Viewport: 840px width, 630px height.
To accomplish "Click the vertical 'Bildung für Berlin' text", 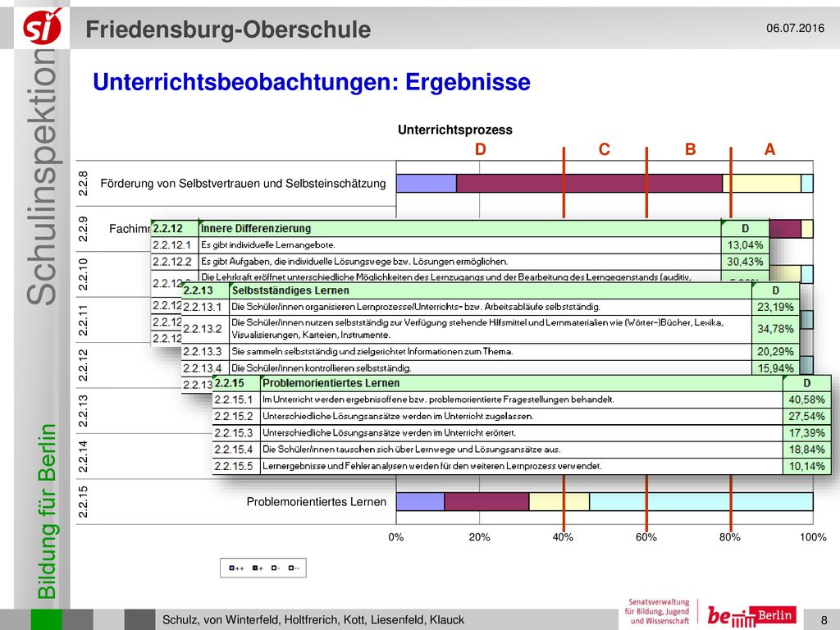I will pyautogui.click(x=47, y=512).
